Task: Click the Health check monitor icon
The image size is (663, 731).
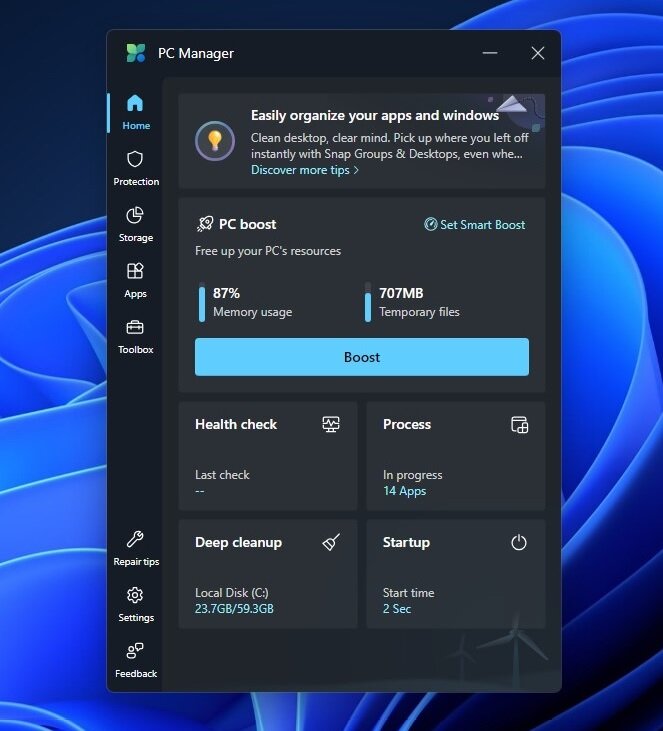Action: 331,424
